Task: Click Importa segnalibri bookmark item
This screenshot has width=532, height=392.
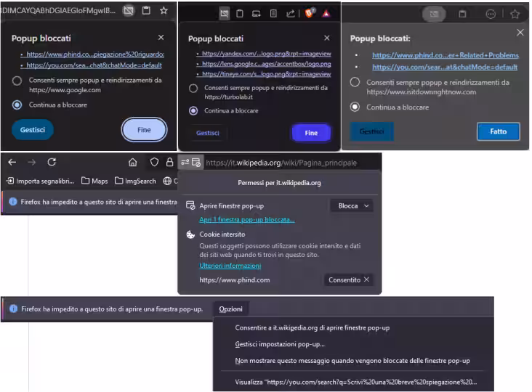Action: pyautogui.click(x=41, y=181)
